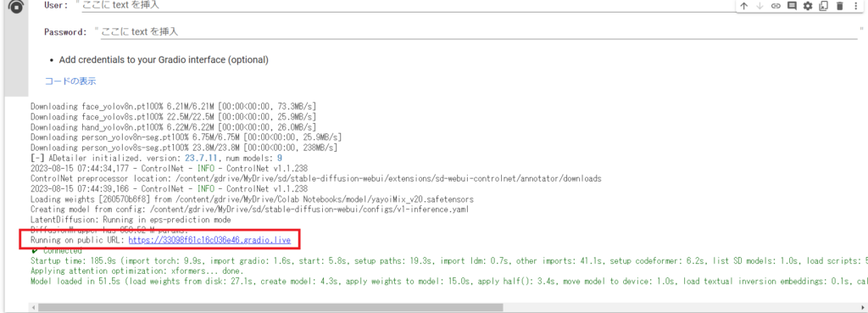Stop the running cell execution button
Viewport: 868px width, 313px height.
click(x=17, y=6)
